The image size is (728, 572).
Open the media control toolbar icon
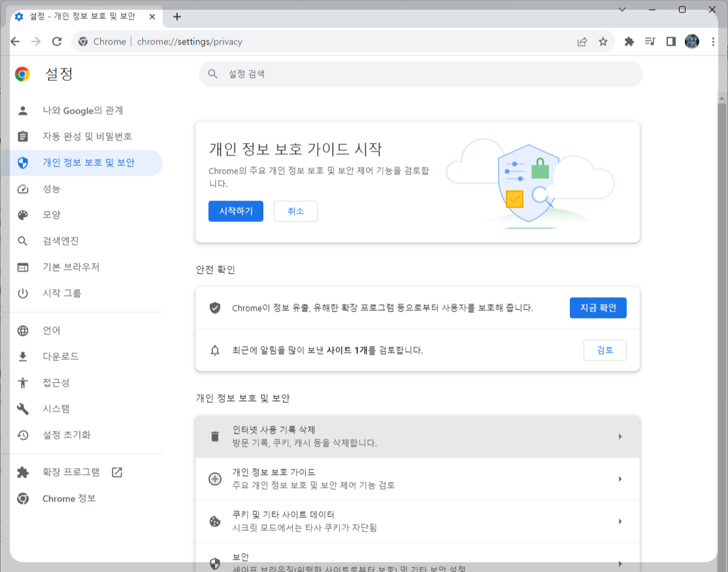(650, 42)
